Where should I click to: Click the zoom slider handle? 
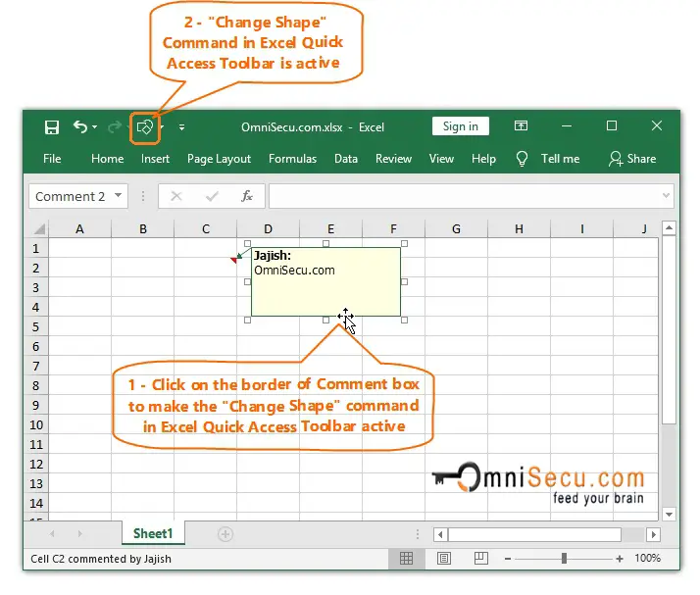(564, 559)
